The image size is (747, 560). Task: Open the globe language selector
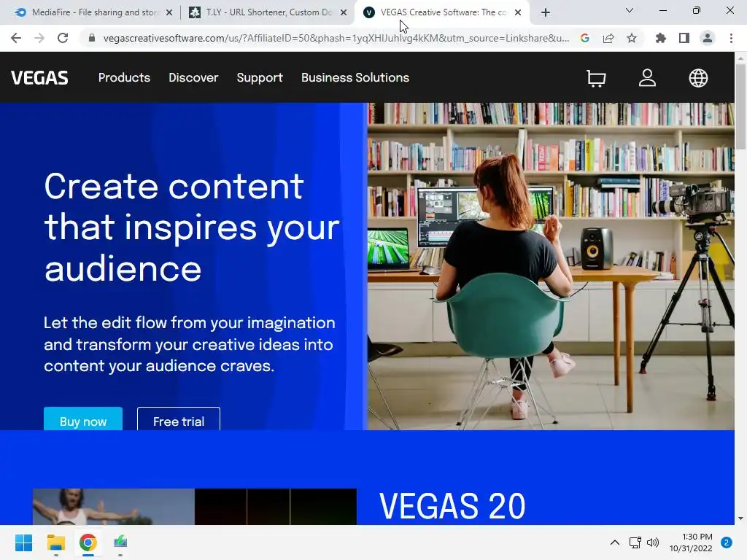(x=698, y=77)
